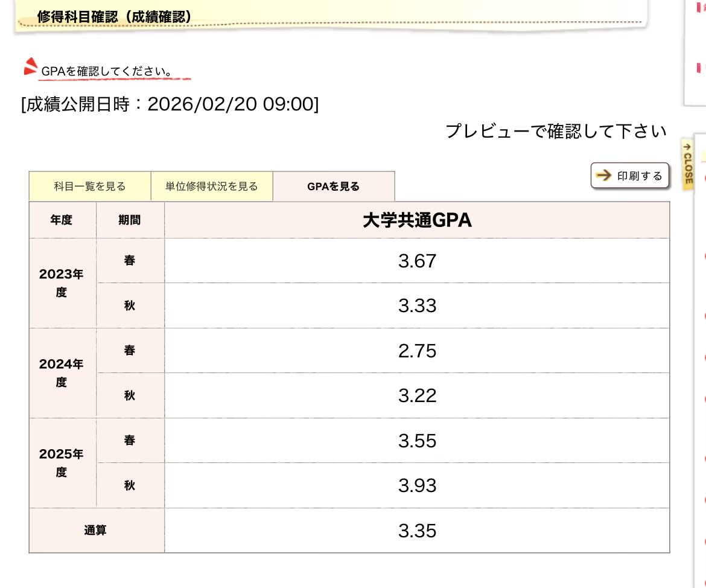Select the GPAを見る tab
This screenshot has width=706, height=588.
[334, 186]
